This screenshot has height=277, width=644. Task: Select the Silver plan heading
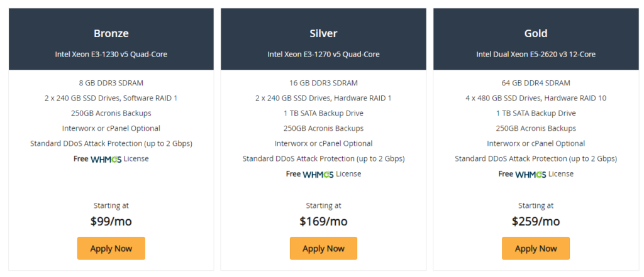[x=324, y=33]
